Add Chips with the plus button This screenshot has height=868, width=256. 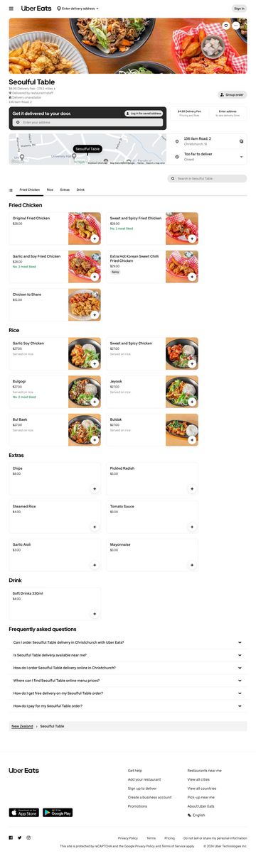[95, 489]
